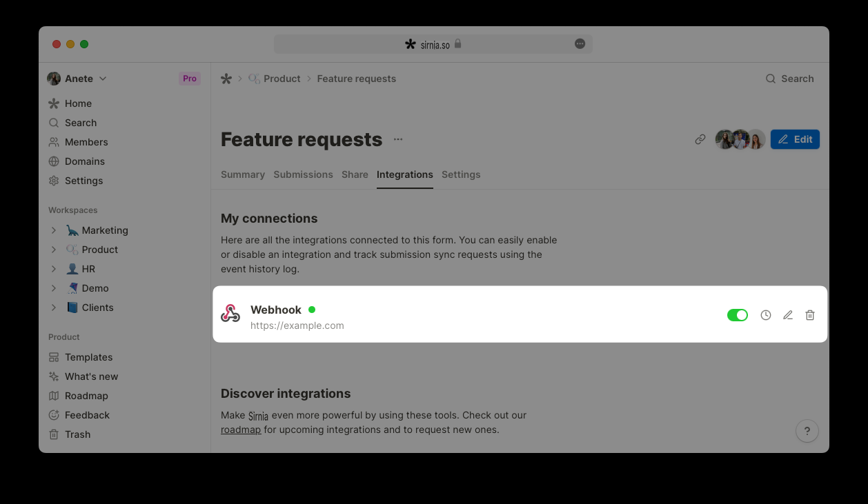Open Feedback in sidebar

pos(79,415)
